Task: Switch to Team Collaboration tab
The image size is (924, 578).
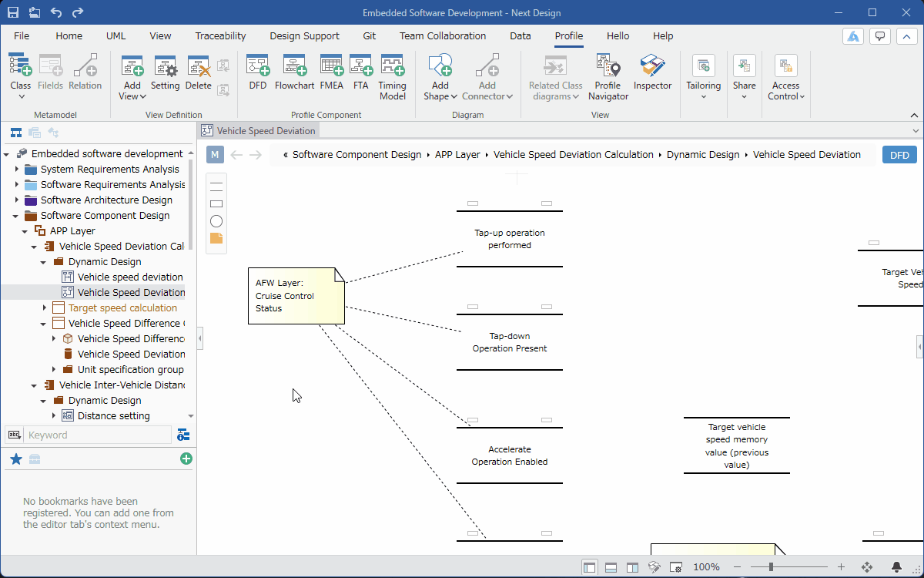Action: tap(443, 35)
